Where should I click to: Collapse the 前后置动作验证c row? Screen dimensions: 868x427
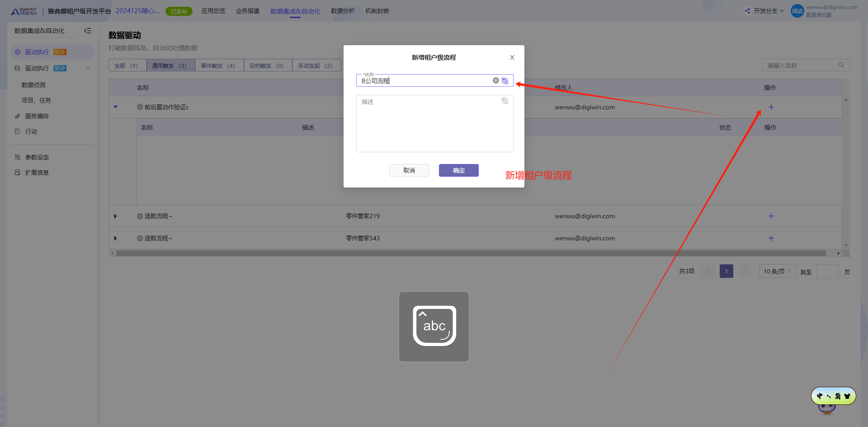pyautogui.click(x=115, y=107)
